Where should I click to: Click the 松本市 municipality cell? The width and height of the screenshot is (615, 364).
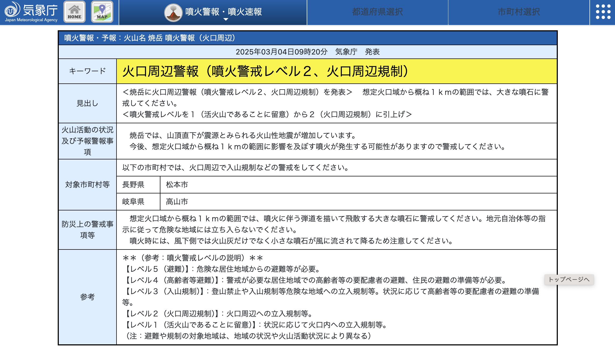coord(177,185)
